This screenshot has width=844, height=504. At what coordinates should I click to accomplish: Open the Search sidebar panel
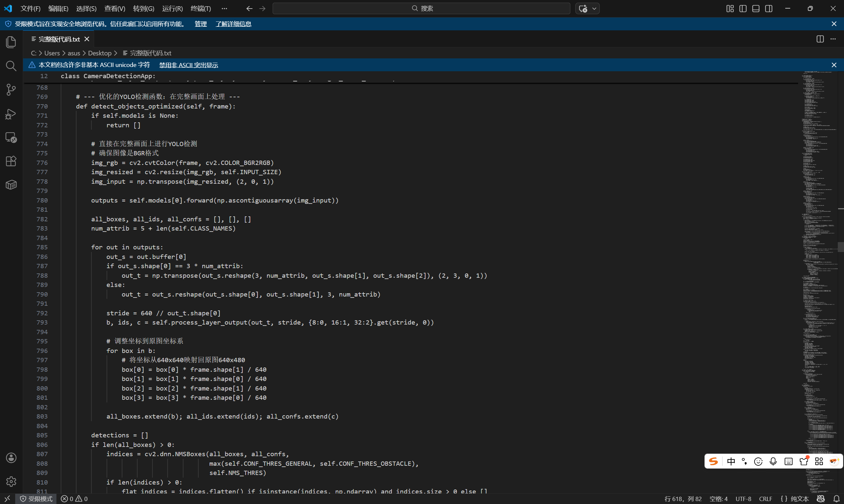[x=11, y=66]
